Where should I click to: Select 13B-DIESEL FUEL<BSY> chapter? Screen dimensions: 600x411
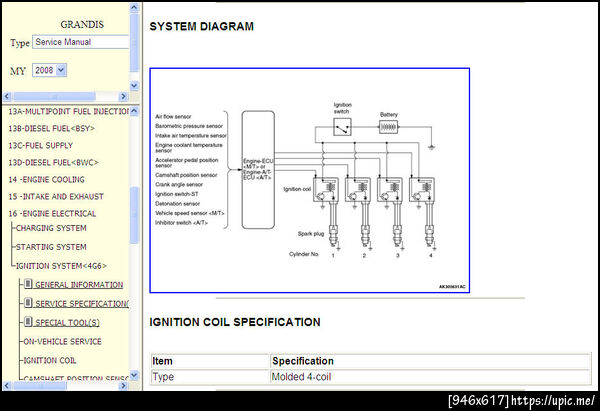point(52,129)
